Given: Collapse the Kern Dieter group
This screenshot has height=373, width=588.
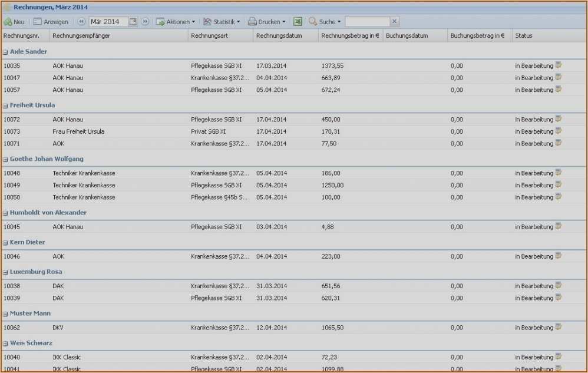Looking at the screenshot, I should 5,243.
